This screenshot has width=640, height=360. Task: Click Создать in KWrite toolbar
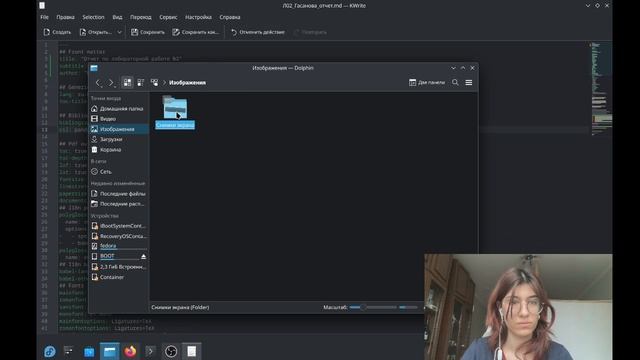(x=57, y=32)
